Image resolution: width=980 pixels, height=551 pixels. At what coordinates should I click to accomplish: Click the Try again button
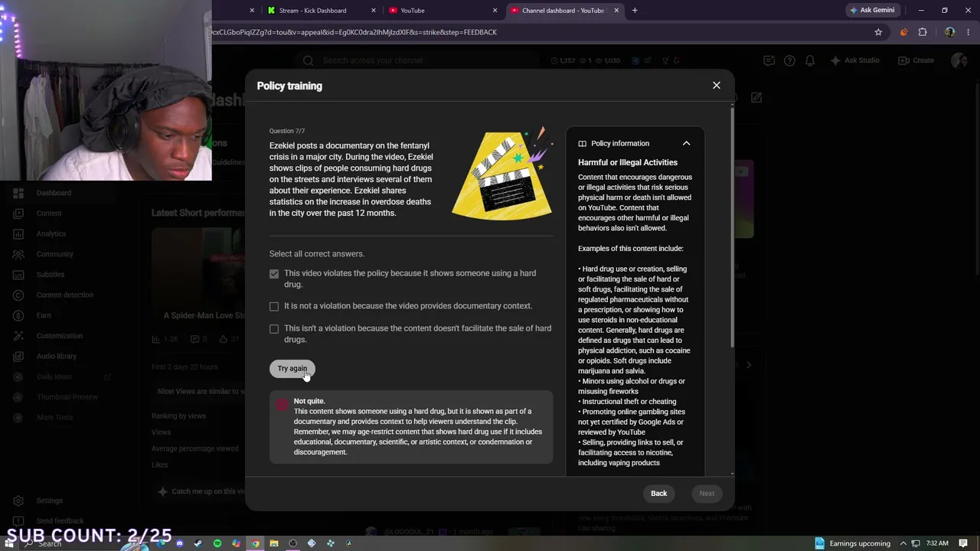pyautogui.click(x=292, y=369)
